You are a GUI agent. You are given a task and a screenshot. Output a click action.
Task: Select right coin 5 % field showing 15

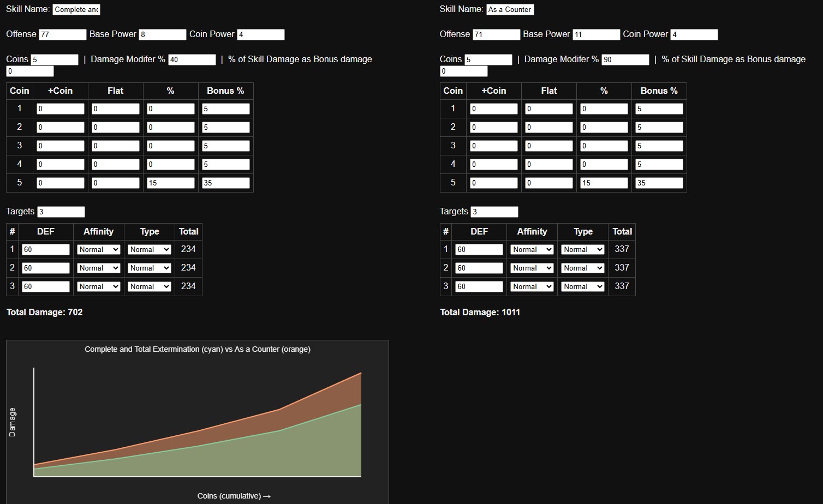pos(604,183)
